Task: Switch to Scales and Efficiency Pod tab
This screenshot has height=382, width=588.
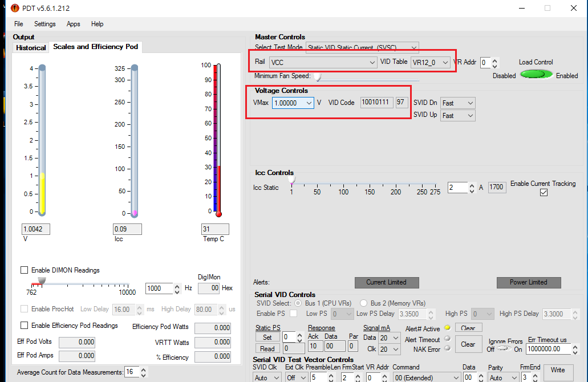Action: [96, 47]
